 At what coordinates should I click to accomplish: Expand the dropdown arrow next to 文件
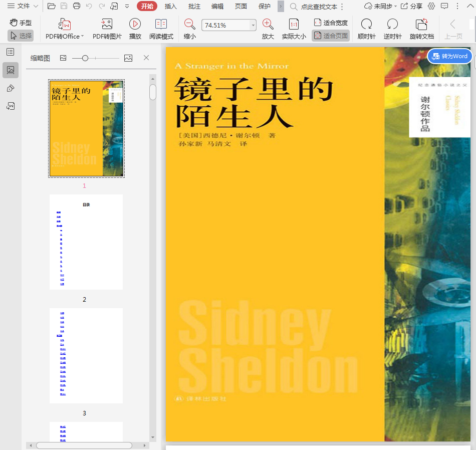tap(36, 6)
